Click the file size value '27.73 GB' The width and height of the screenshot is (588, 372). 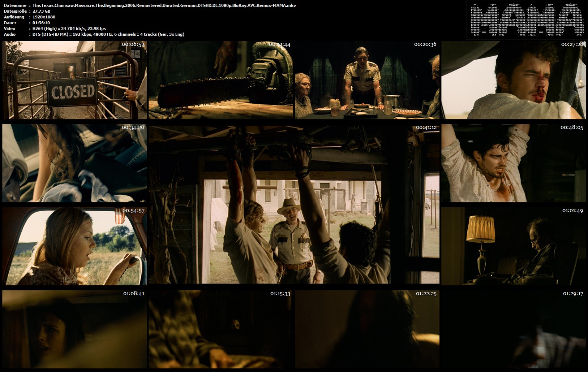pyautogui.click(x=41, y=11)
